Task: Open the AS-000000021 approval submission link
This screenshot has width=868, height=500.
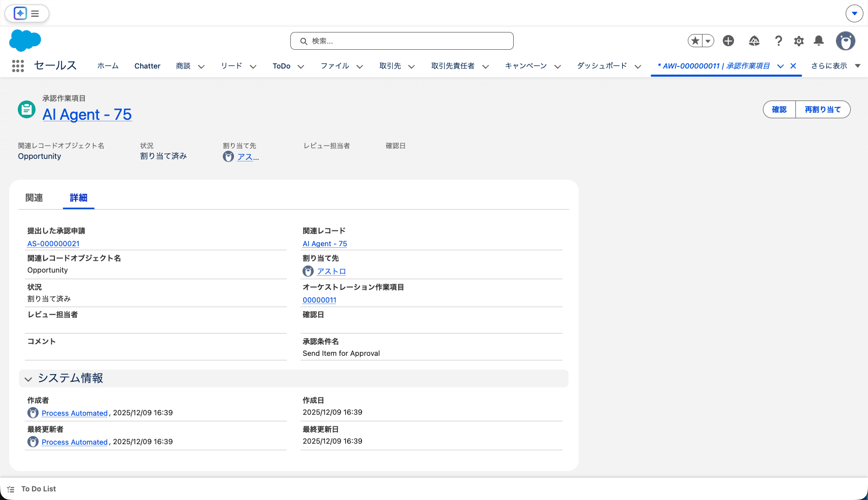Action: [x=53, y=244]
